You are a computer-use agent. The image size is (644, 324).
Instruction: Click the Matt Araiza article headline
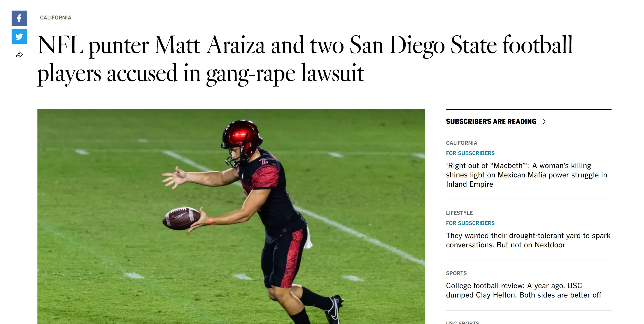(x=305, y=59)
